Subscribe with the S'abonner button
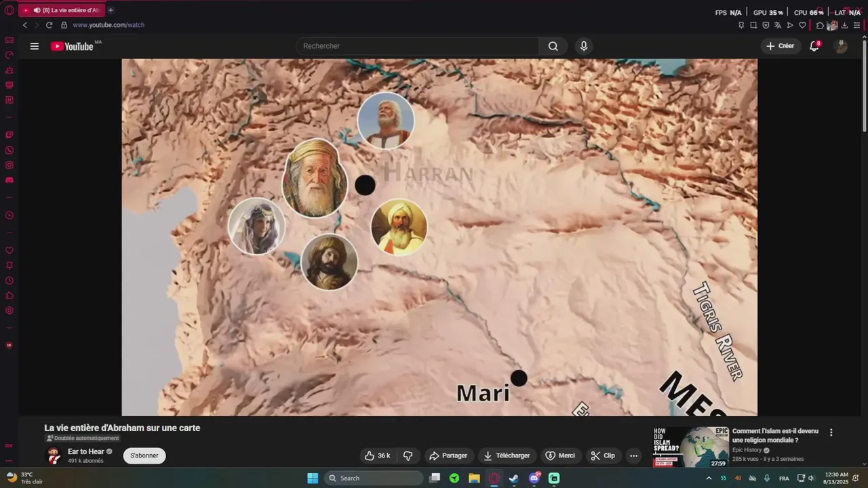868x488 pixels. click(144, 455)
